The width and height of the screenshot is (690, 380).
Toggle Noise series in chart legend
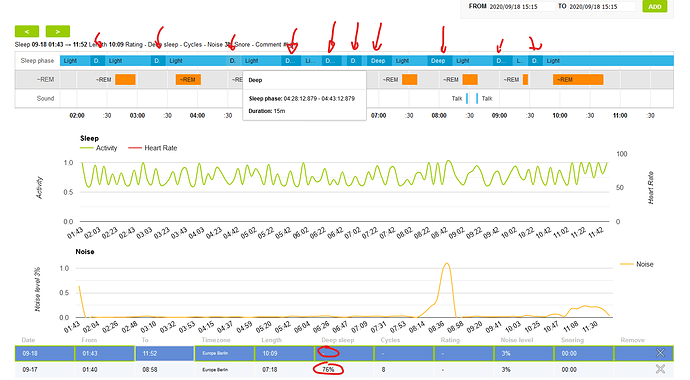point(637,264)
